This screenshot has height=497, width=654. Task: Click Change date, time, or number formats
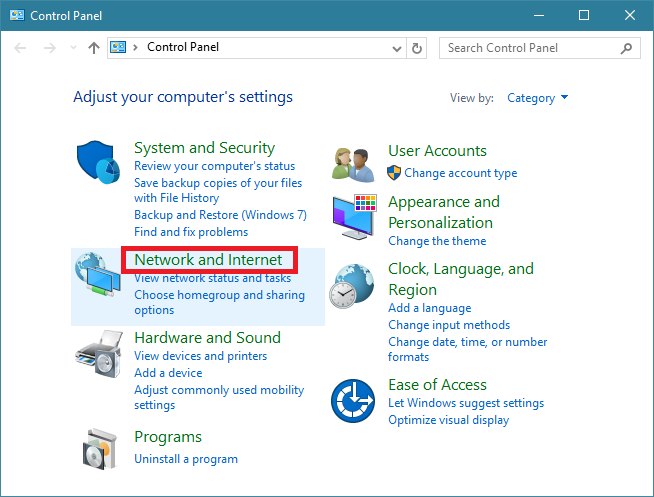[468, 349]
